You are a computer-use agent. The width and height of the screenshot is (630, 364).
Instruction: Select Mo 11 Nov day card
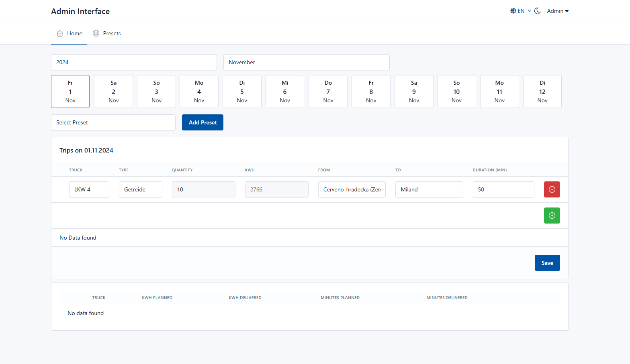499,92
